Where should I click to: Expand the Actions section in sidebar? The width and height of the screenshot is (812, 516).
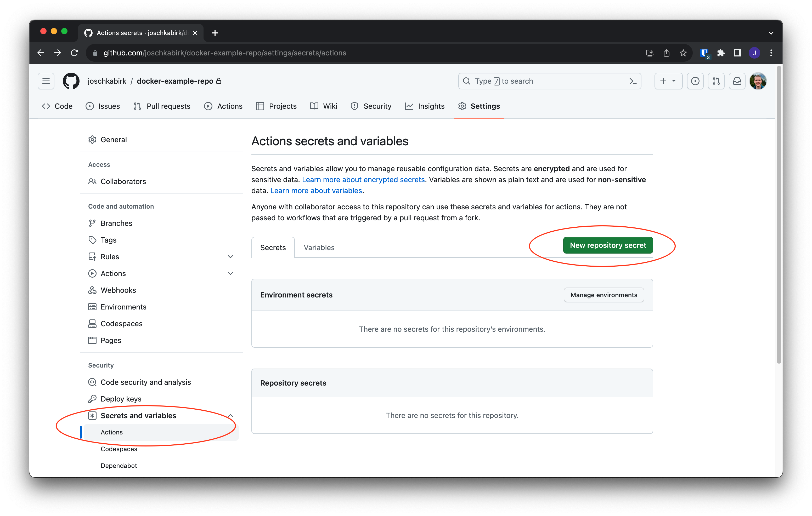230,273
